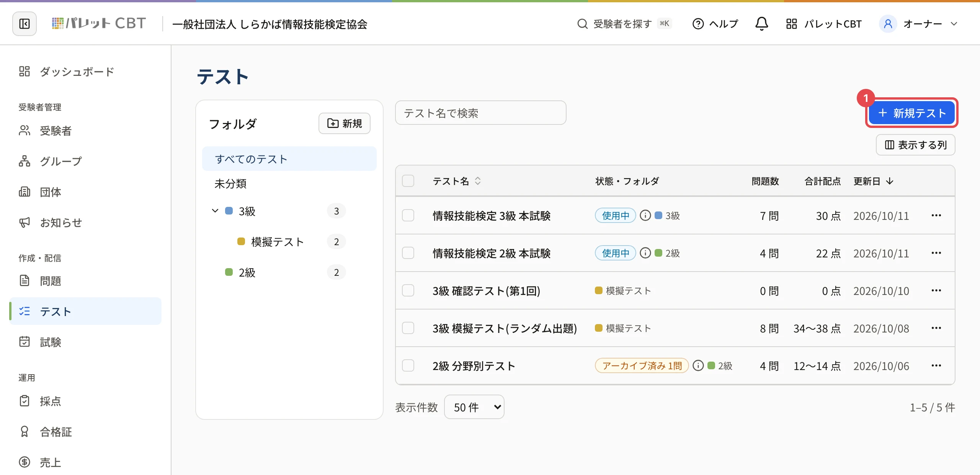Image resolution: width=980 pixels, height=475 pixels.
Task: Open more options for 情報技能検定 3級 本試験
Action: click(x=936, y=216)
